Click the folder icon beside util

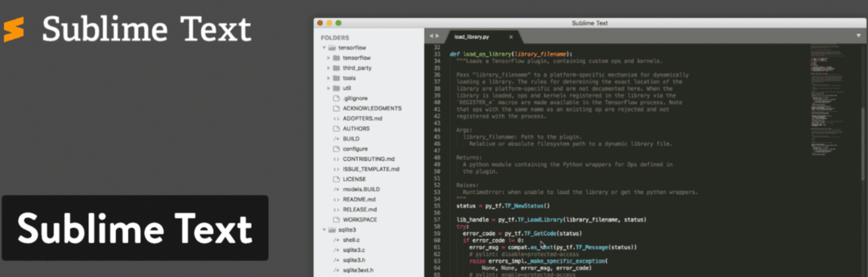coord(336,88)
